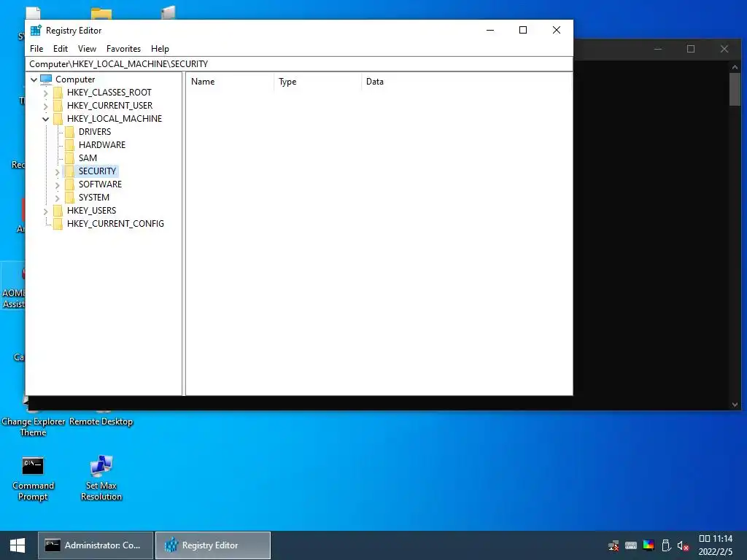
Task: Click HKEY_CURRENT_CONFIG folder icon
Action: tap(58, 223)
